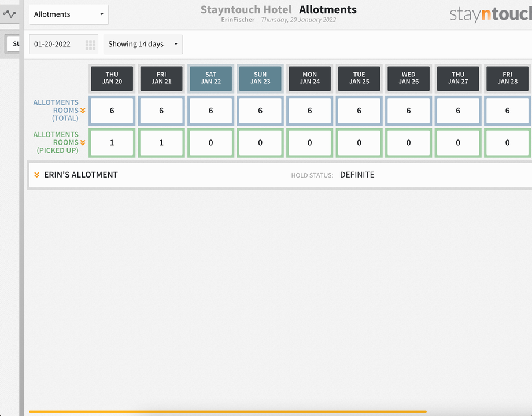This screenshot has width=532, height=416.
Task: Click the Erin's Allotment name
Action: point(81,175)
